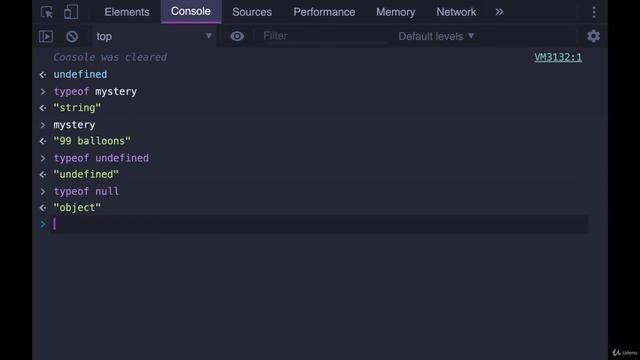Image resolution: width=640 pixels, height=360 pixels.
Task: Select the "99 balloons" output
Action: pyautogui.click(x=92, y=141)
